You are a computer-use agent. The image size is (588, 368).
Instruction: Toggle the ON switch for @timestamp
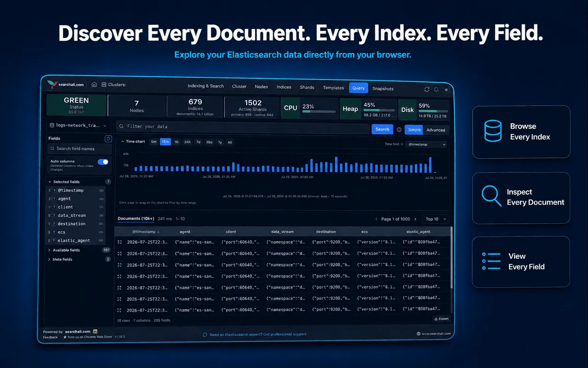click(101, 190)
